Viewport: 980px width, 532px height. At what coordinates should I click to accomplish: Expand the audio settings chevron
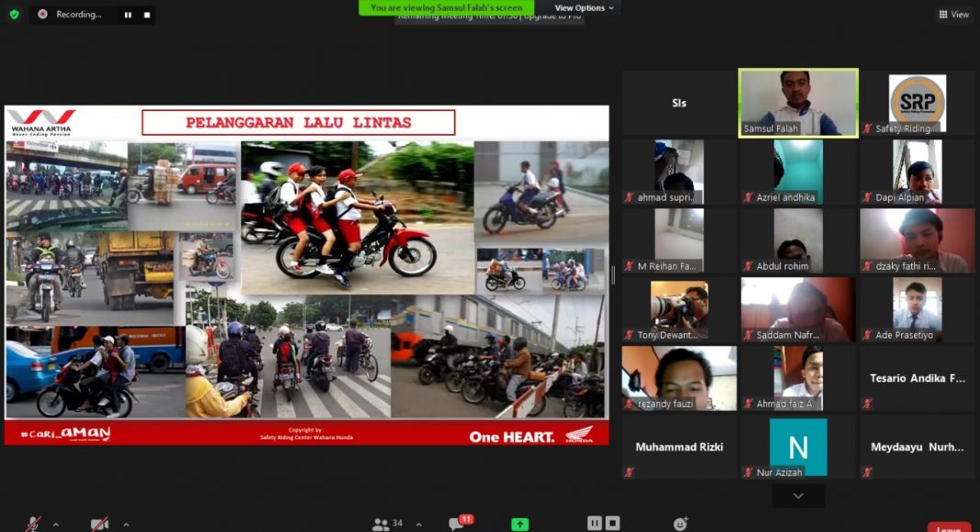tap(56, 525)
